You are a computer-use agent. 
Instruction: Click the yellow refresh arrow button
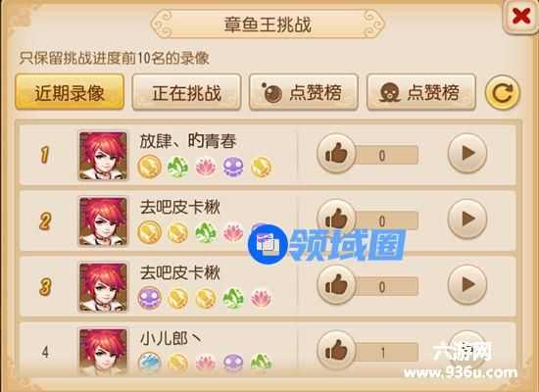[x=503, y=92]
